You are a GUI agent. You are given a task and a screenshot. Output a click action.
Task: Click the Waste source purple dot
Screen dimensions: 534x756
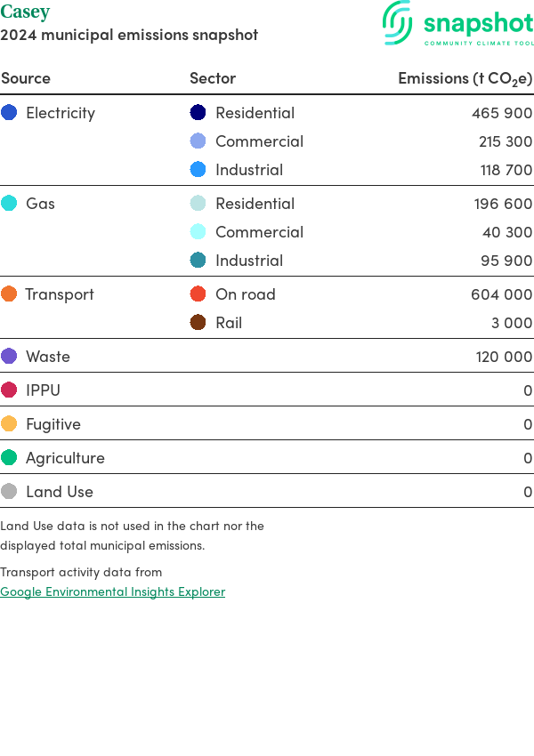[x=9, y=357]
